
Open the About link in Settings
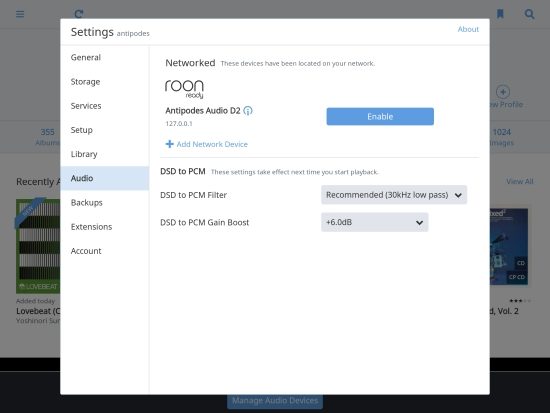tap(468, 29)
